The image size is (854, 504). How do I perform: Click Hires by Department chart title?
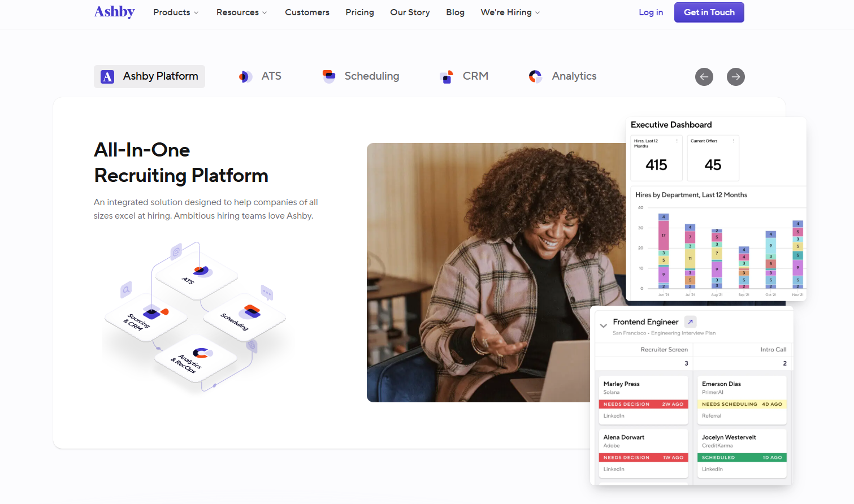point(691,195)
